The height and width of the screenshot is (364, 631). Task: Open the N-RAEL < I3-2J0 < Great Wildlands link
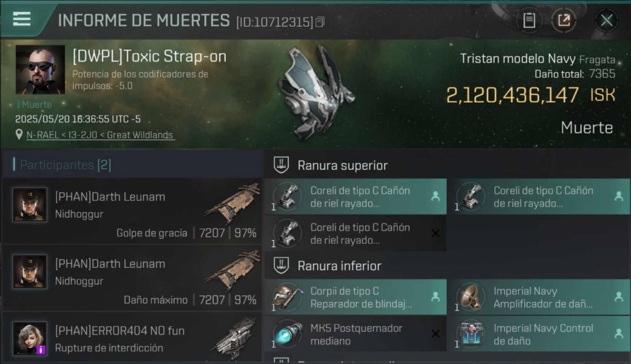click(x=100, y=135)
